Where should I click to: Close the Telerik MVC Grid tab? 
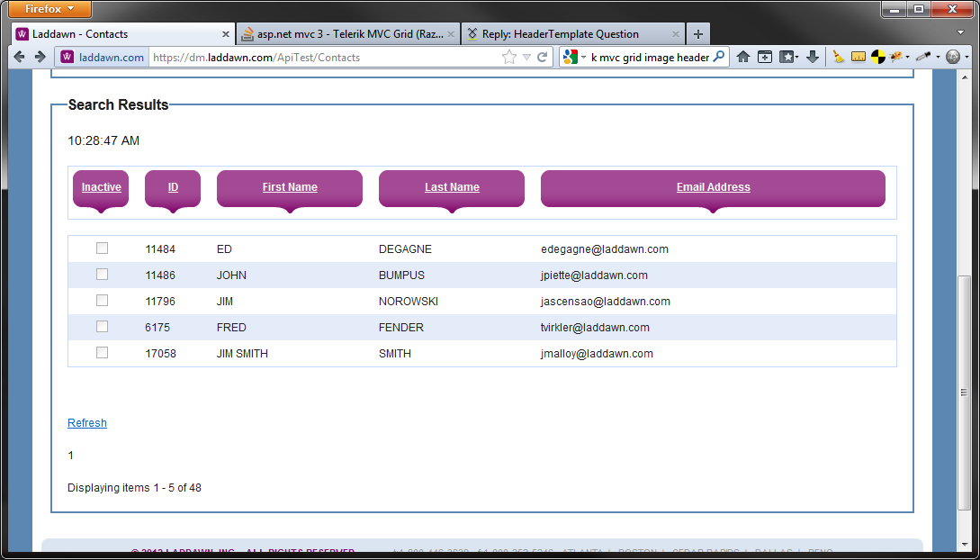click(451, 33)
